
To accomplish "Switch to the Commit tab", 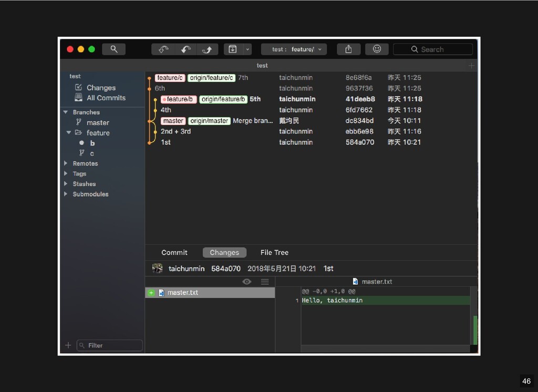I will (174, 252).
